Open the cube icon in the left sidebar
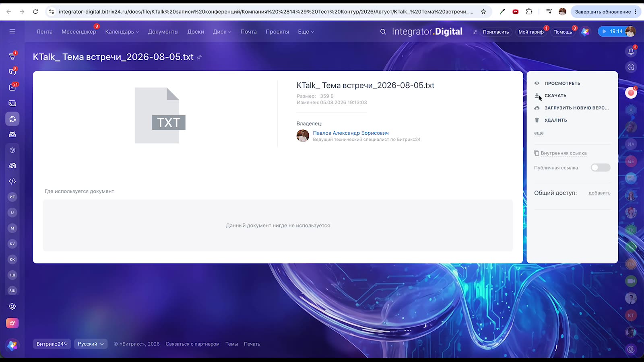This screenshot has height=362, width=644. [12, 150]
